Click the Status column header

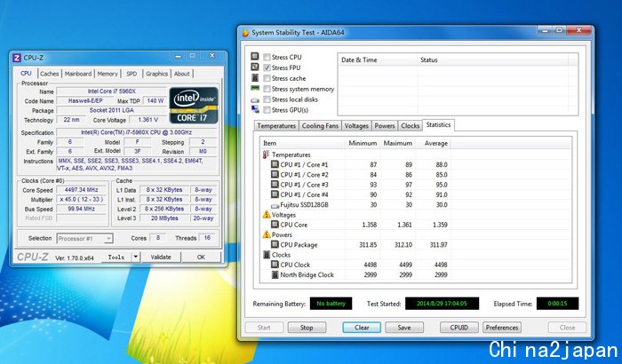[x=493, y=59]
